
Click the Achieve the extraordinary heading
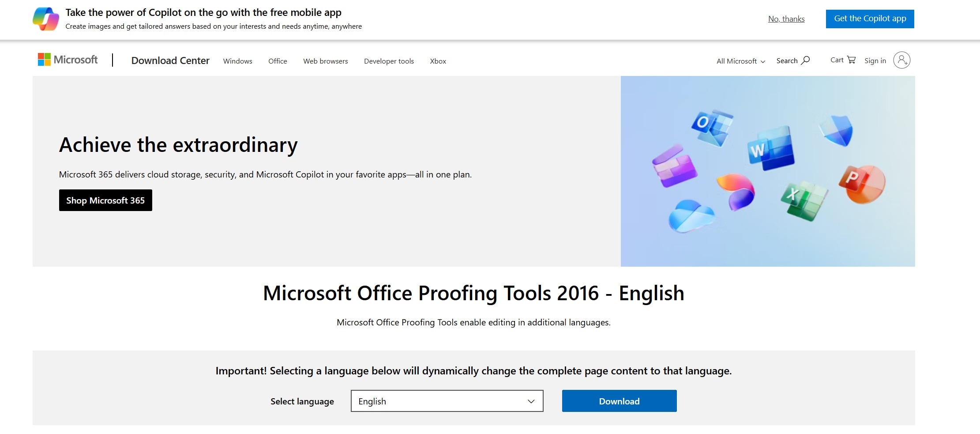(178, 145)
